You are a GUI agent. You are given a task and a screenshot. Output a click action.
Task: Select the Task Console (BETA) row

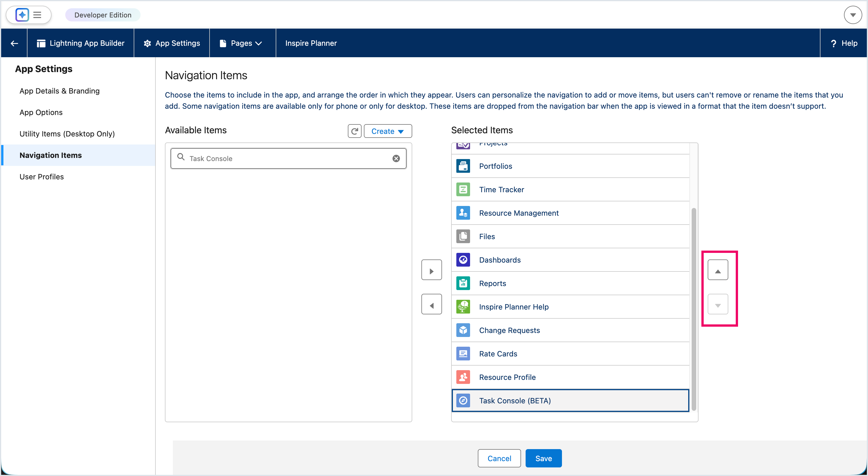(x=570, y=400)
